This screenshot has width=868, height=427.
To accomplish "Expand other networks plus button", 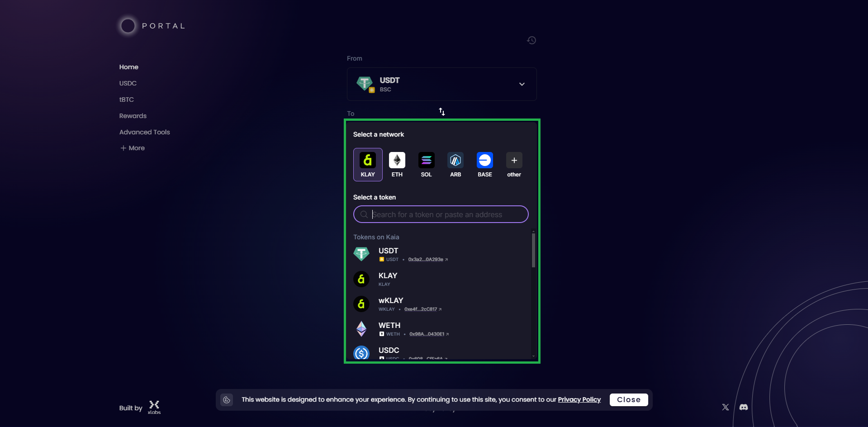I will [514, 164].
